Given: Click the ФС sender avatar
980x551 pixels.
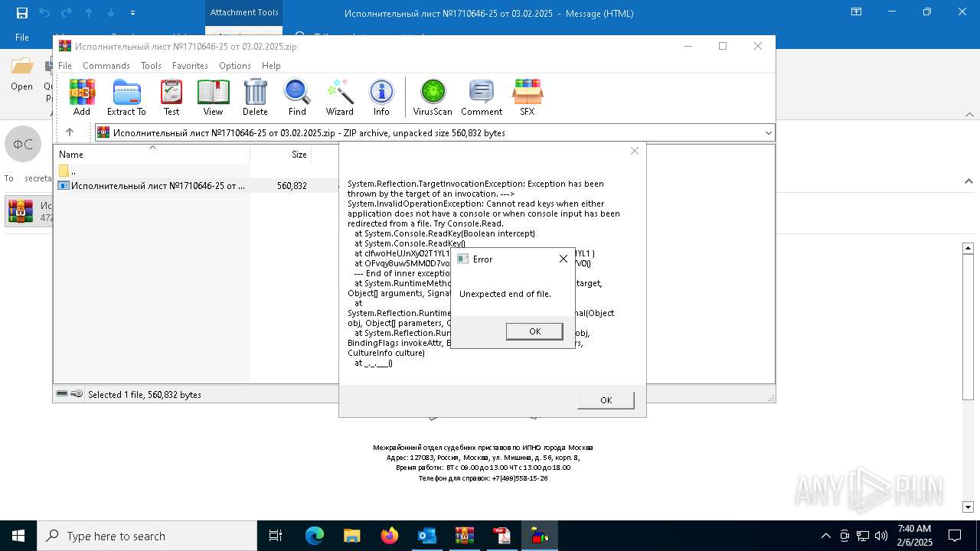Looking at the screenshot, I should click(x=23, y=144).
